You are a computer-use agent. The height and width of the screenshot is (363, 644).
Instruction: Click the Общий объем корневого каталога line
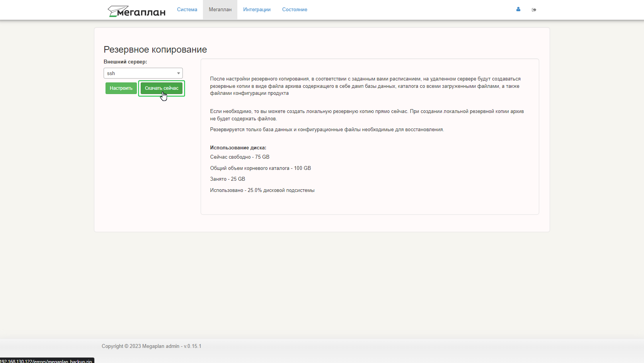pyautogui.click(x=261, y=168)
